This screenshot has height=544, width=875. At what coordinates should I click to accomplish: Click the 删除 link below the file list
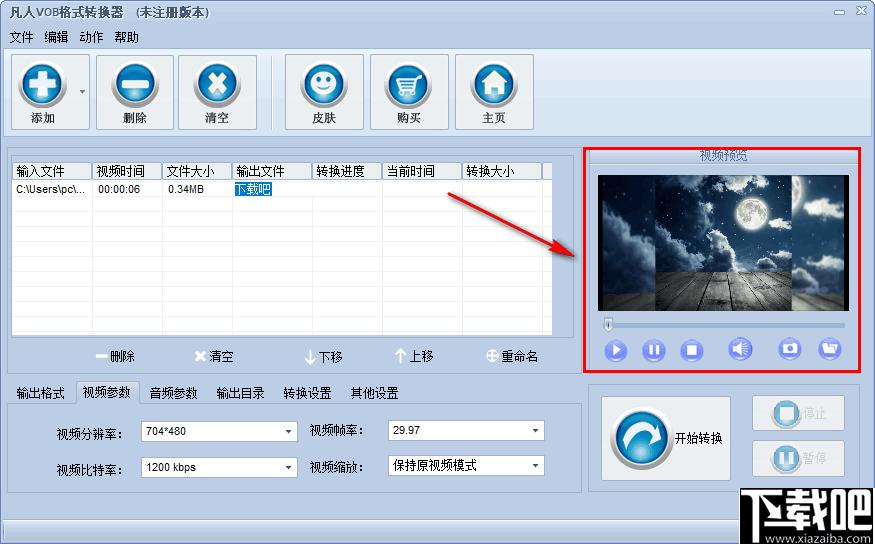(x=116, y=356)
